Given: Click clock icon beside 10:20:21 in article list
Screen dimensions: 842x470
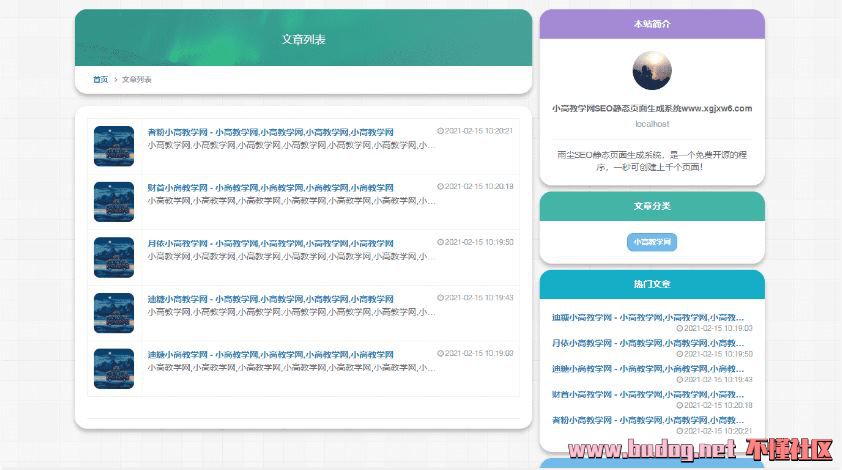Looking at the screenshot, I should pyautogui.click(x=440, y=131).
